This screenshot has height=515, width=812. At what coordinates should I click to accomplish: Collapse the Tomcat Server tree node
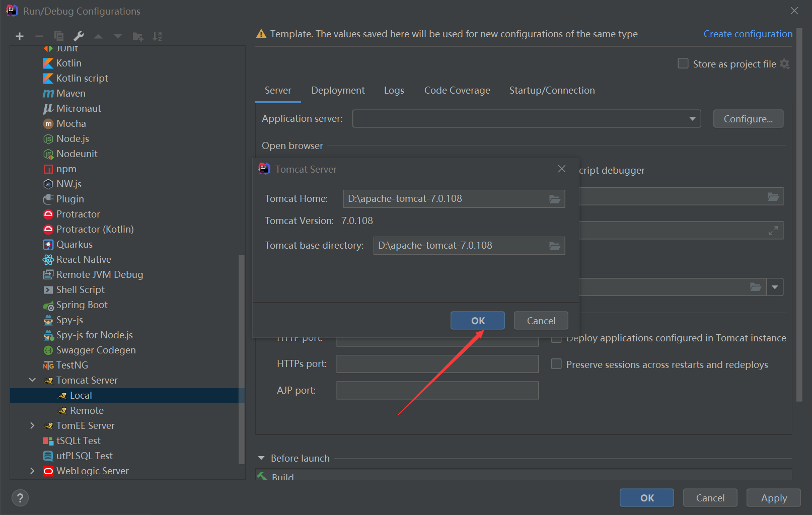point(33,380)
